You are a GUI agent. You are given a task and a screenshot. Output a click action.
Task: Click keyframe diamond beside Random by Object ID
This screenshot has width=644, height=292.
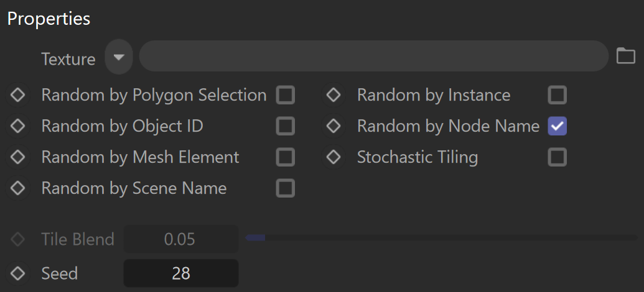tap(17, 126)
